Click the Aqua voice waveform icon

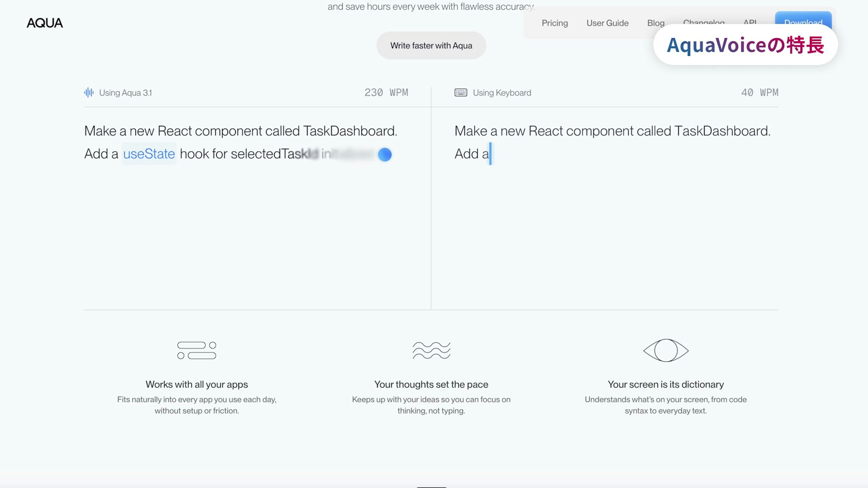coord(89,93)
